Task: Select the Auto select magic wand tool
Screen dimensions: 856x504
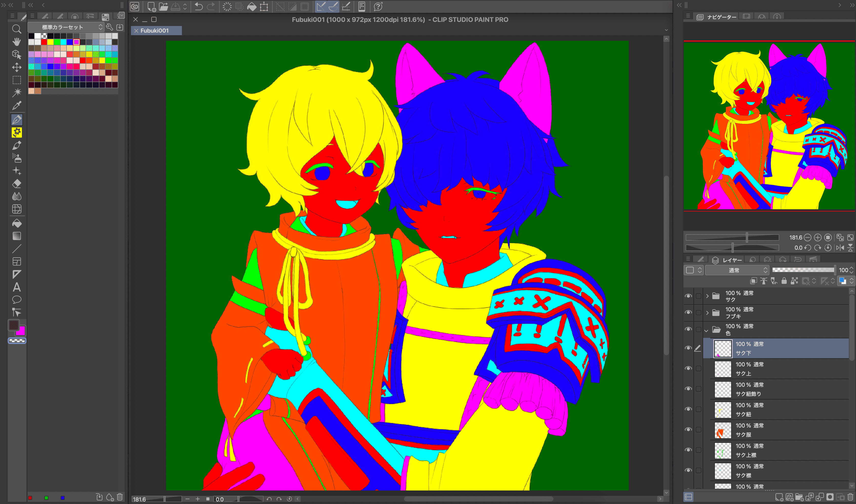Action: click(x=17, y=92)
